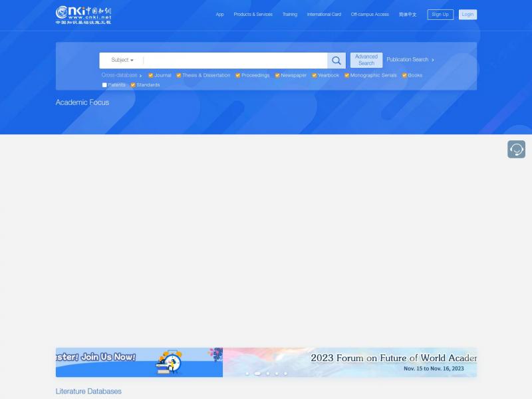Click inside the search text field
The image size is (532, 399).
[x=233, y=61]
